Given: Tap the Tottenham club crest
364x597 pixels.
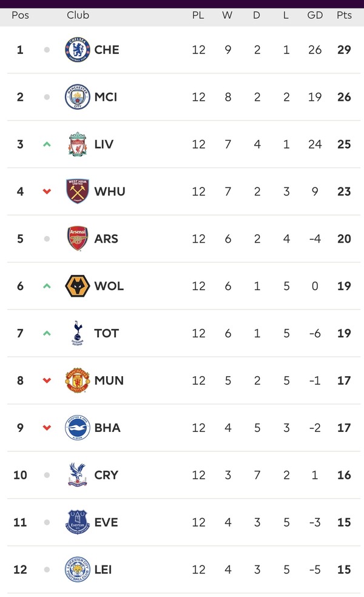Looking at the screenshot, I should [77, 333].
